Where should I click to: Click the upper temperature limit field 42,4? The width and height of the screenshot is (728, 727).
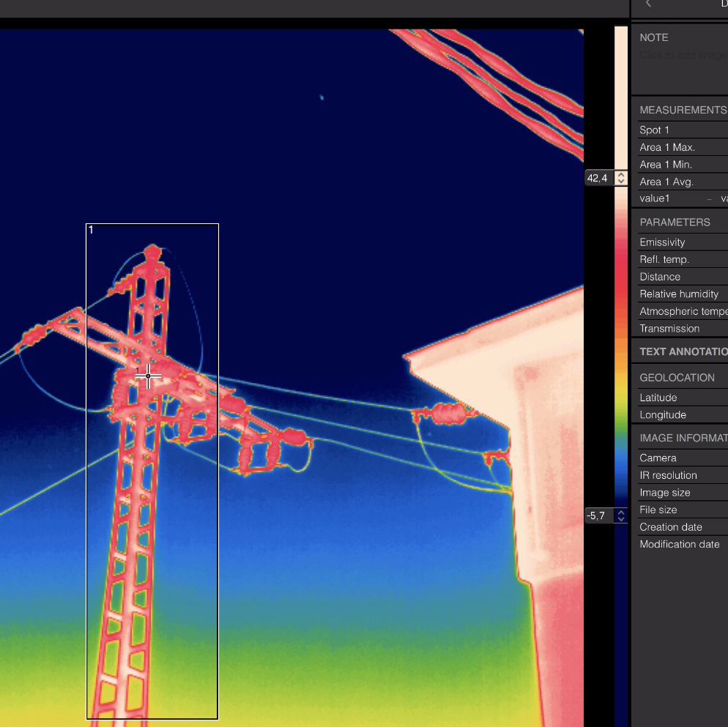pos(598,178)
